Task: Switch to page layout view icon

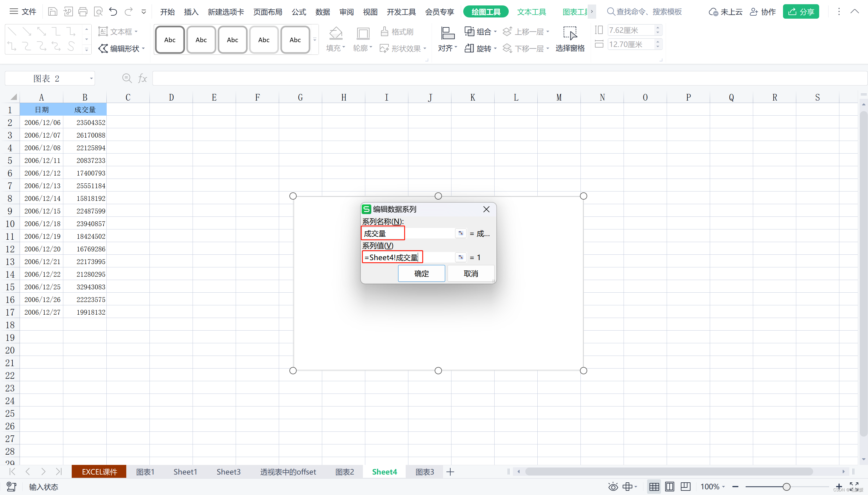Action: [x=670, y=487]
